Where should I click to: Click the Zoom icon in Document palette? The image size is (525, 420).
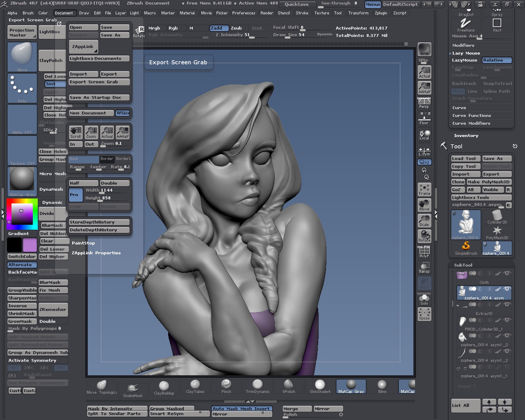(x=91, y=132)
